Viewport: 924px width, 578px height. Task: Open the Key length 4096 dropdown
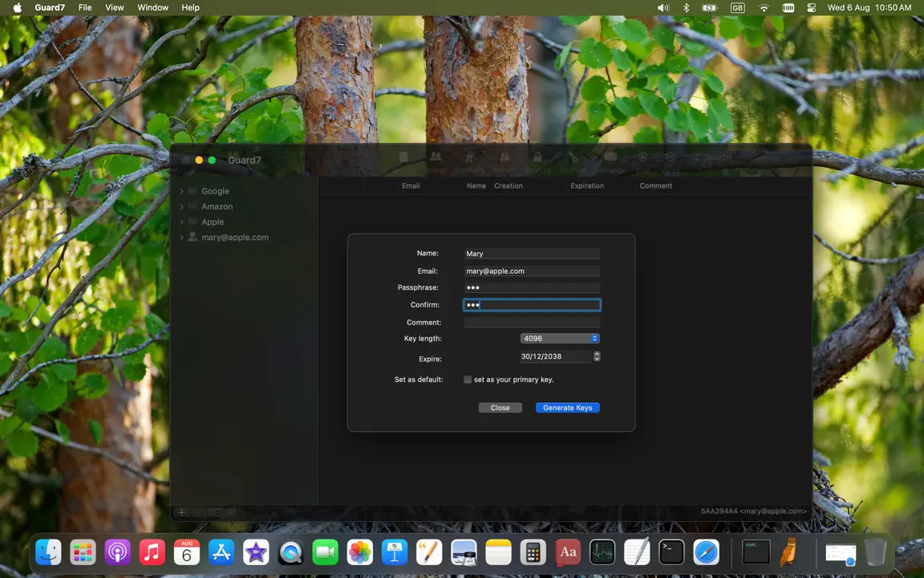560,338
